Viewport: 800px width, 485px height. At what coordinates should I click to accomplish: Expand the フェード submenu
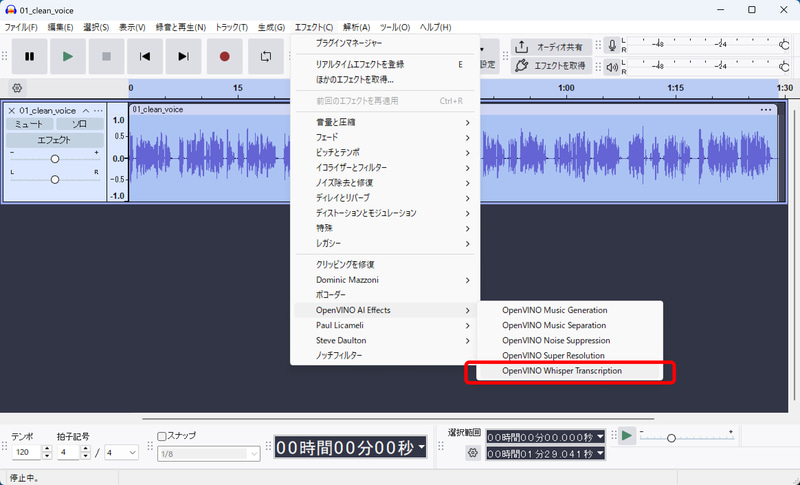coord(385,138)
